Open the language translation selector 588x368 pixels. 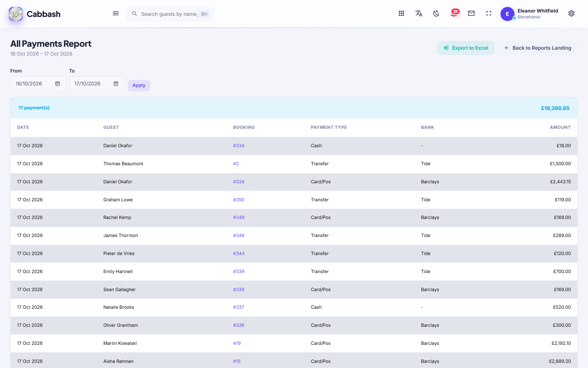coord(419,14)
